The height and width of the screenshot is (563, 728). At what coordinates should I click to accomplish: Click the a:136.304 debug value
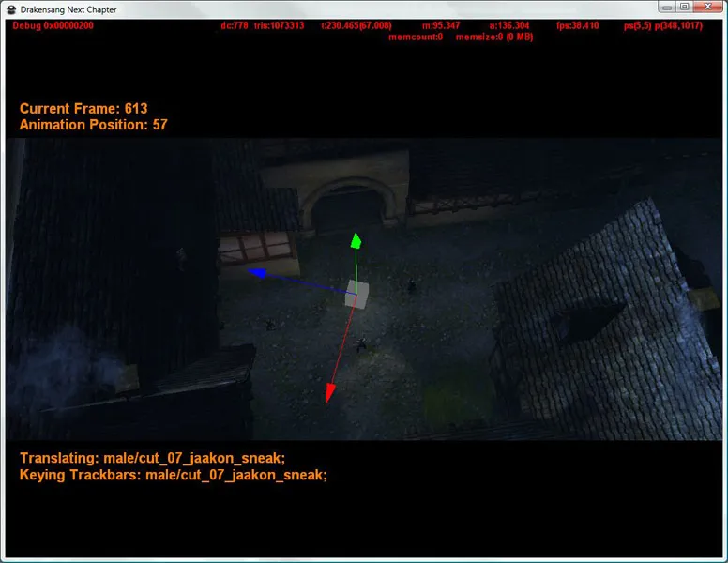click(x=509, y=25)
